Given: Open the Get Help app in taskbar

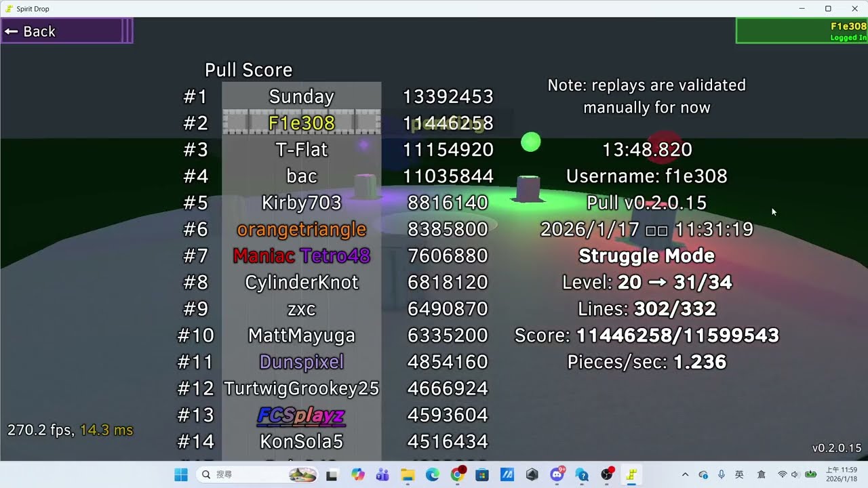Looking at the screenshot, I should click(x=582, y=475).
